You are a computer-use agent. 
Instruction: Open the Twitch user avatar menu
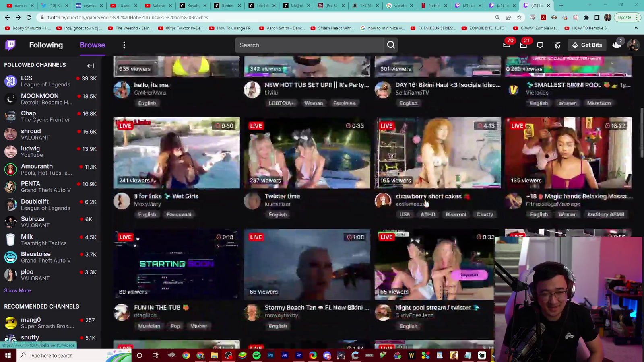click(x=634, y=45)
